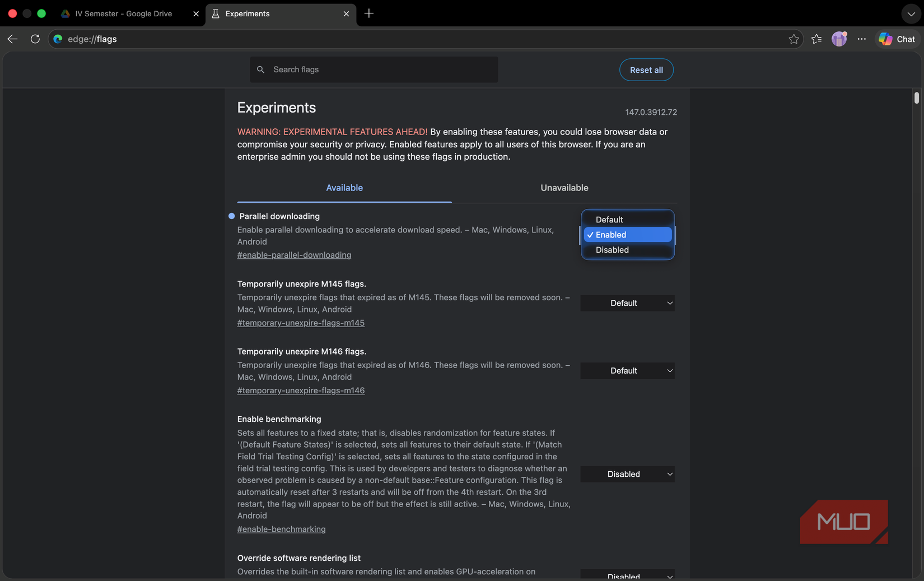Open the Enable benchmarking dropdown
The image size is (924, 581).
click(627, 475)
